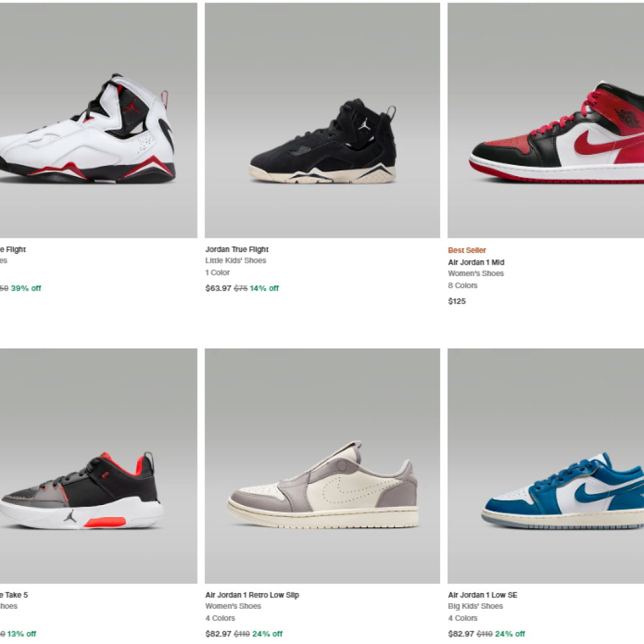Click the Best Seller label

coord(467,250)
